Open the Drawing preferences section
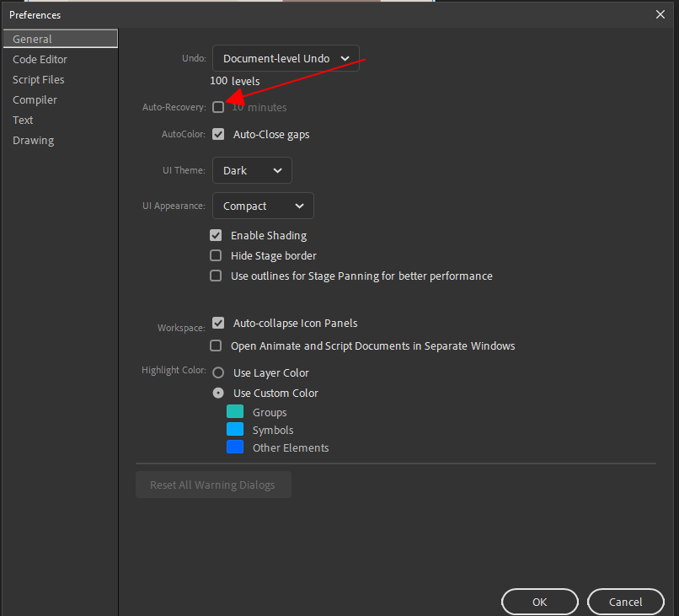679x616 pixels. pyautogui.click(x=33, y=140)
